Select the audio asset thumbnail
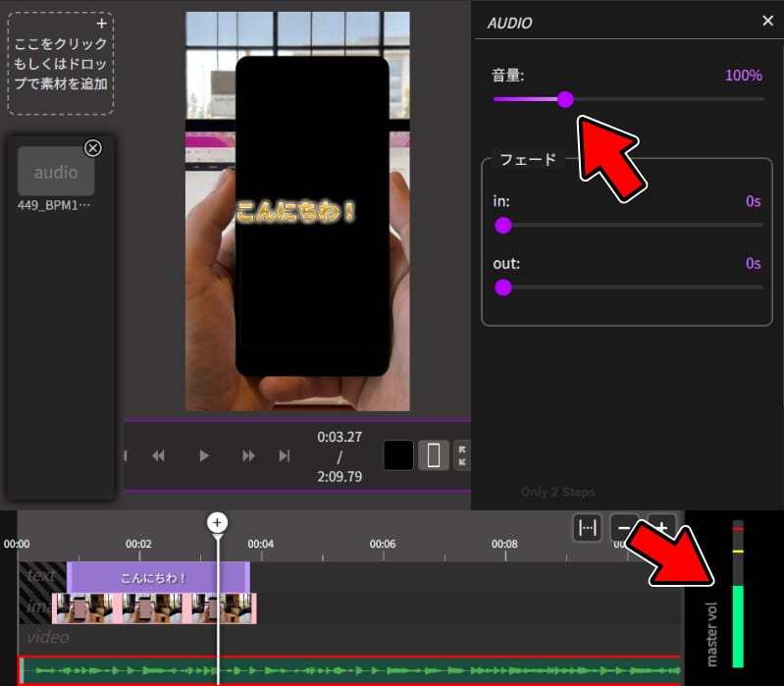Image resolution: width=784 pixels, height=686 pixels. pos(56,171)
